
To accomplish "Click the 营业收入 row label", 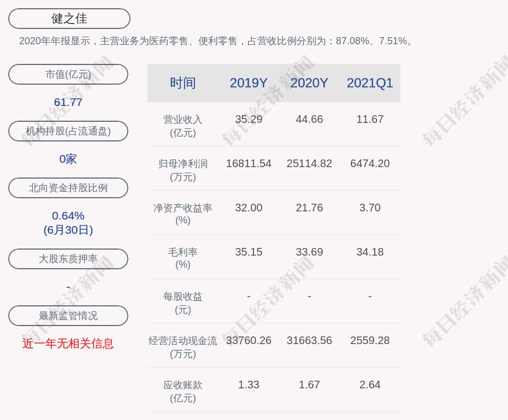I will [x=183, y=126].
